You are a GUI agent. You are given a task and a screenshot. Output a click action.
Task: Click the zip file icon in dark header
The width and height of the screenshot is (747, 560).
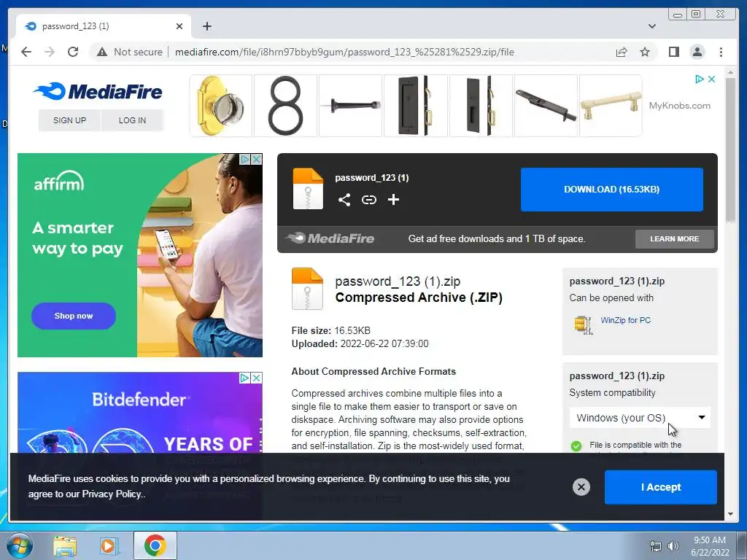point(308,189)
